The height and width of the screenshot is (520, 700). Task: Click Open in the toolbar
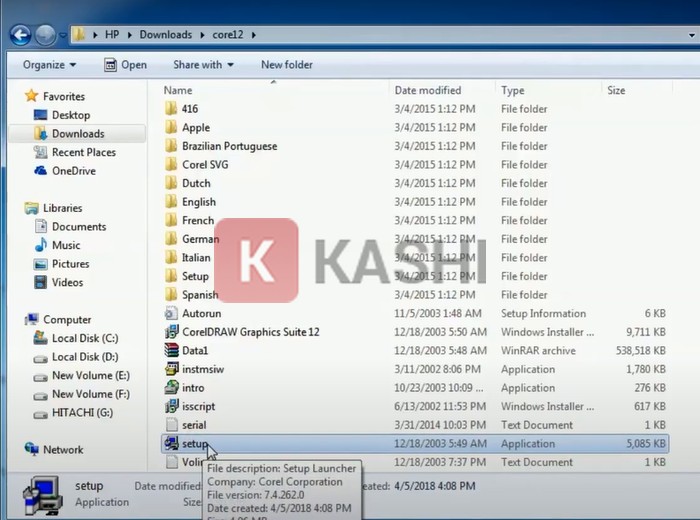(125, 65)
